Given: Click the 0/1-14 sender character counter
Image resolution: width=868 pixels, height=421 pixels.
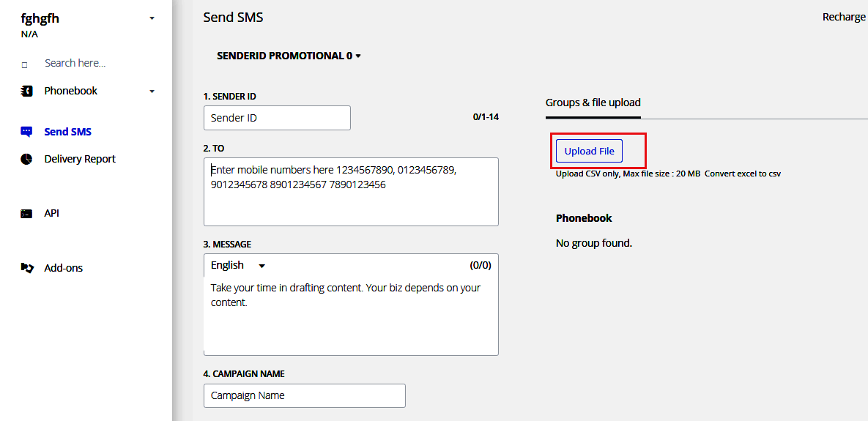Looking at the screenshot, I should [486, 117].
